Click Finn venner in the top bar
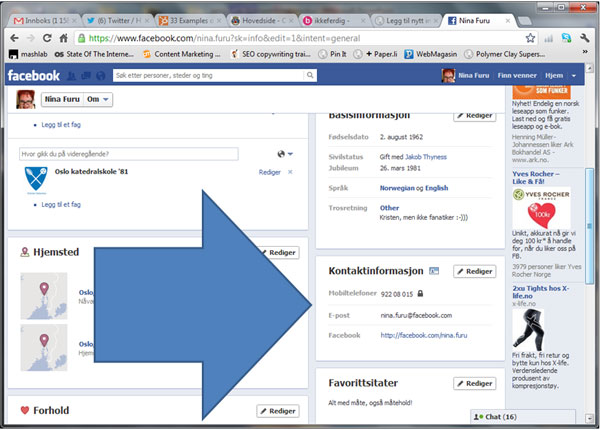Screen dimensions: 600x430 (x=517, y=76)
